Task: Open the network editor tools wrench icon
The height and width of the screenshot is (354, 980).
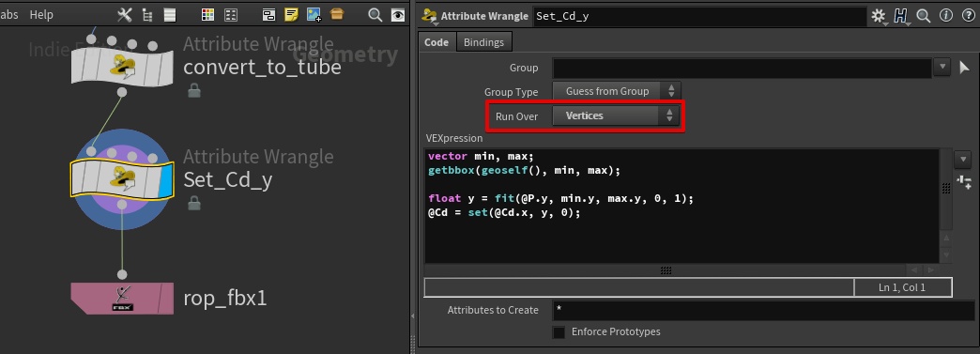Action: click(x=125, y=15)
